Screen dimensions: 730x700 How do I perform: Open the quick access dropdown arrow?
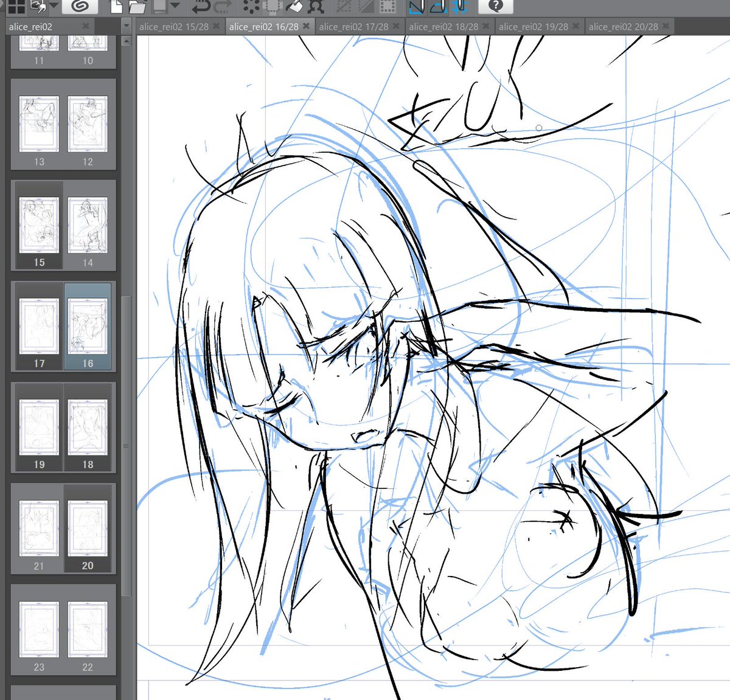coord(54,6)
